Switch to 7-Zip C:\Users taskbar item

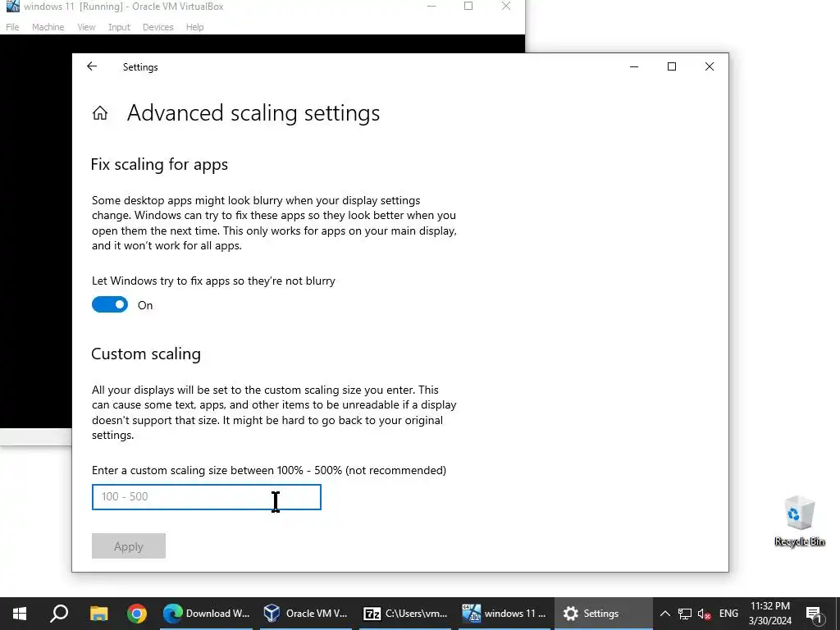pyautogui.click(x=405, y=614)
